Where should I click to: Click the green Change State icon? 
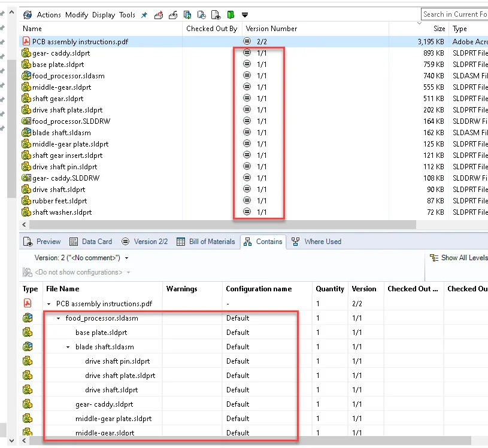click(231, 14)
